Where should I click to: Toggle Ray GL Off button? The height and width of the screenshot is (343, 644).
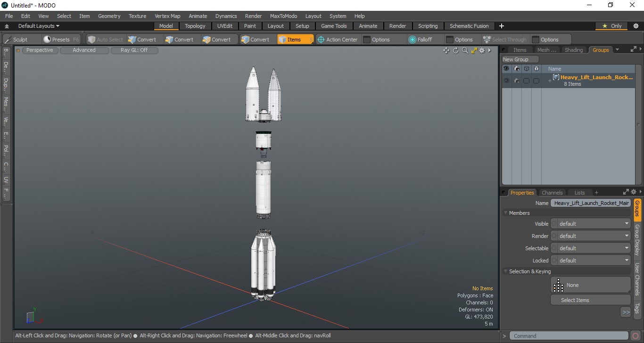pos(134,50)
